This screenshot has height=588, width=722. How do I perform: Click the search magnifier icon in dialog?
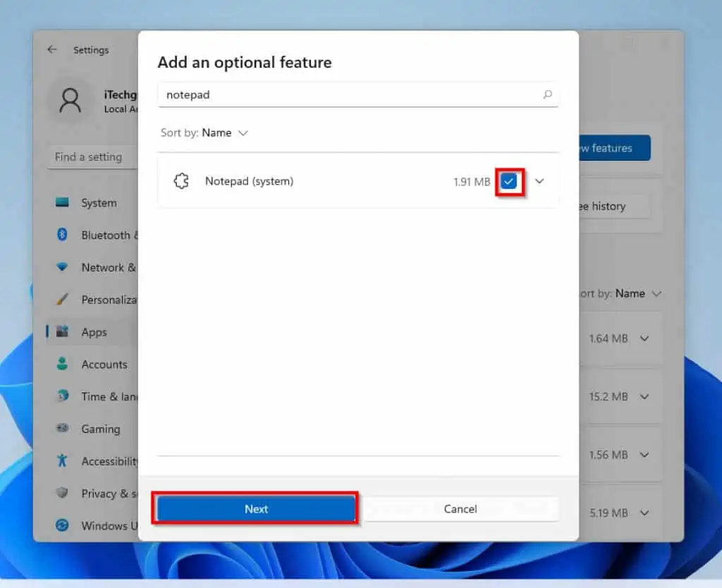point(547,94)
